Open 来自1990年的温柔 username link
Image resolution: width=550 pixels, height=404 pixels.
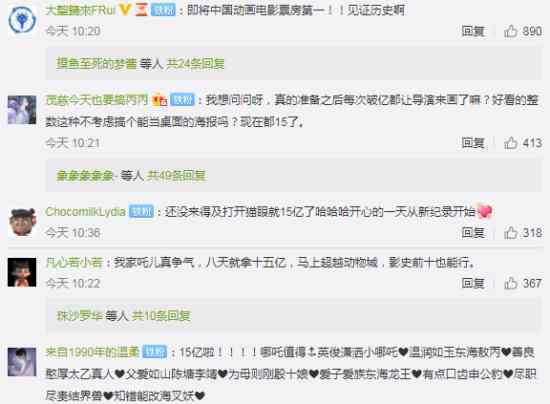(92, 352)
